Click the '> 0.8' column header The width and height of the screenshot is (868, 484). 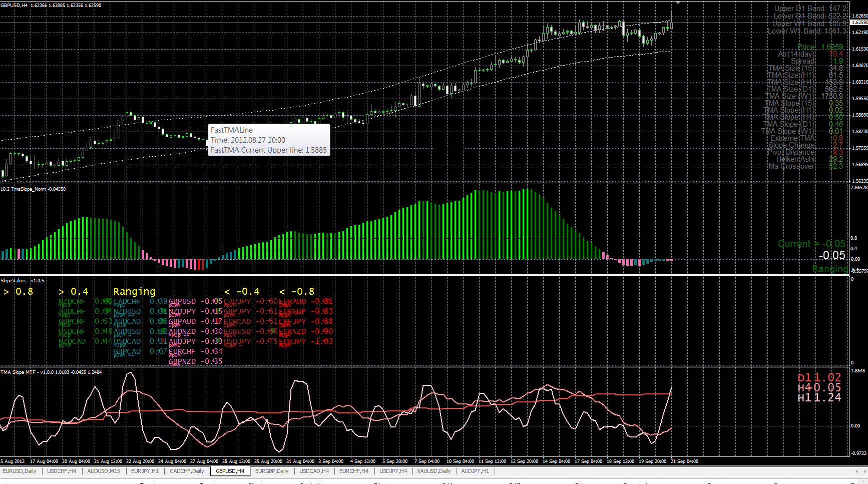[x=18, y=291]
